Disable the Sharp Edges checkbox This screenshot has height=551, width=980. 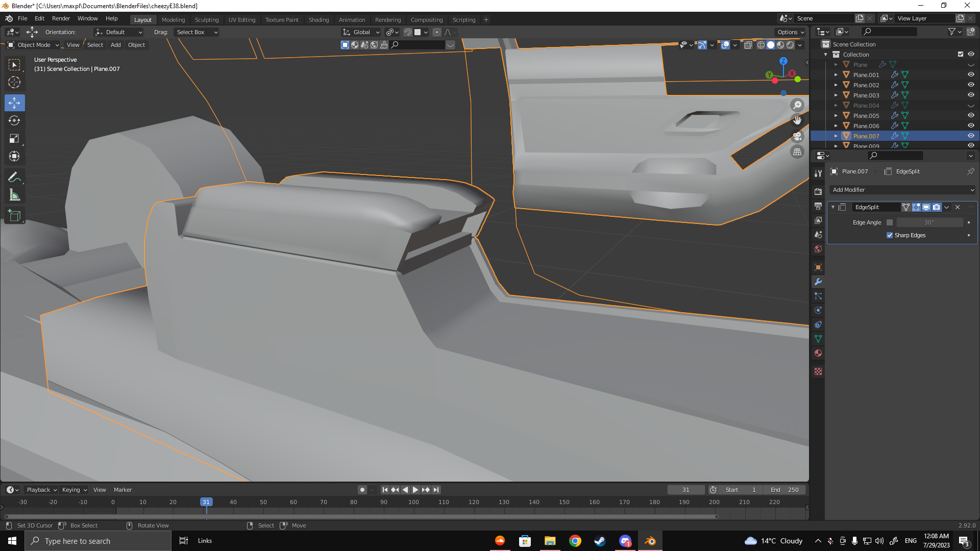click(890, 235)
